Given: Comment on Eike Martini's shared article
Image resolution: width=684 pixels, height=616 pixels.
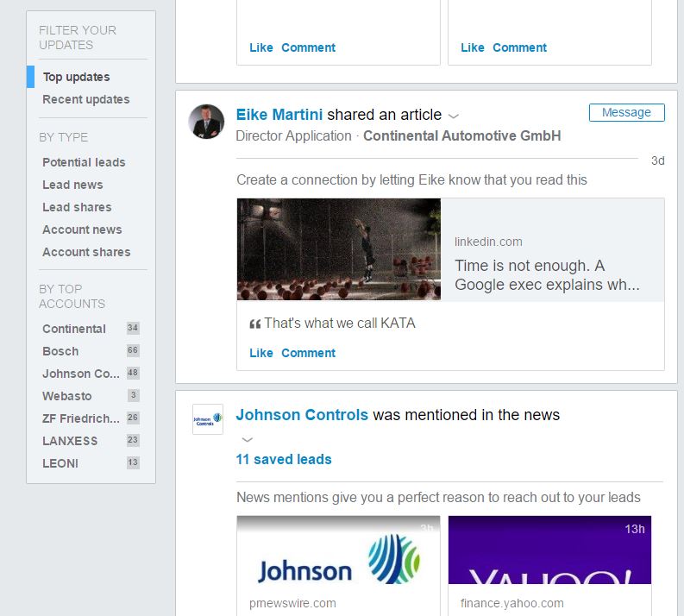Looking at the screenshot, I should coord(308,353).
